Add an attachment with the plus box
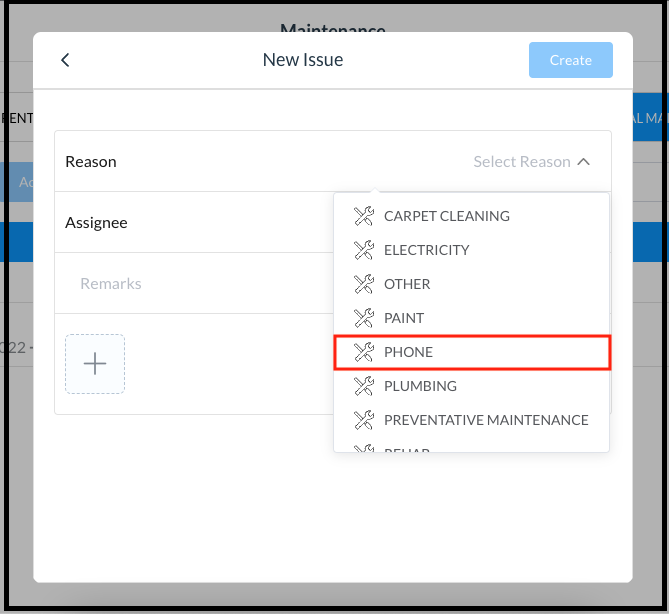669x614 pixels. click(95, 364)
